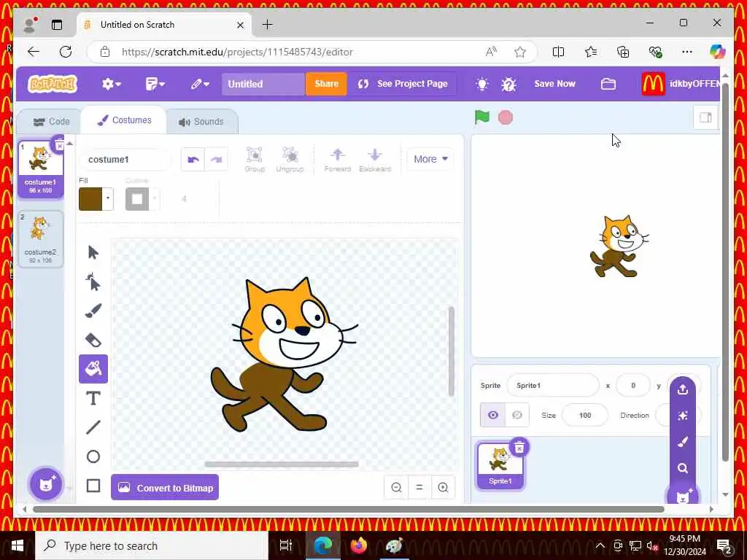Screen dimensions: 747x560
Task: Click the search sprite library icon
Action: pyautogui.click(x=683, y=468)
